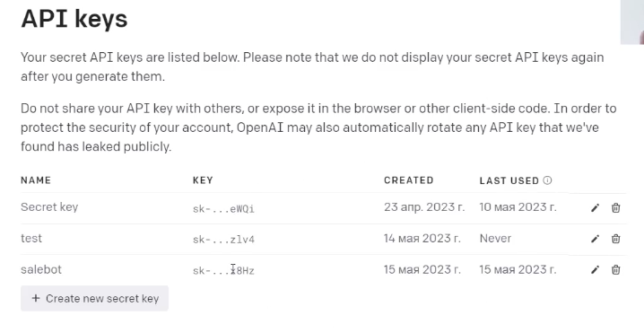Edit the salebot key name
Viewport: 644px width, 333px height.
[596, 269]
